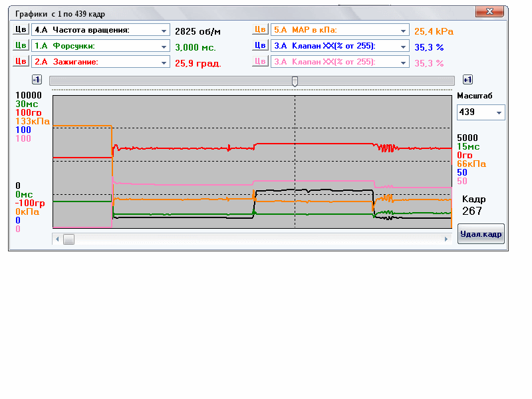The width and height of the screenshot is (532, 399).
Task: Click the blue Цв button for Клапан XX
Action: 260,46
